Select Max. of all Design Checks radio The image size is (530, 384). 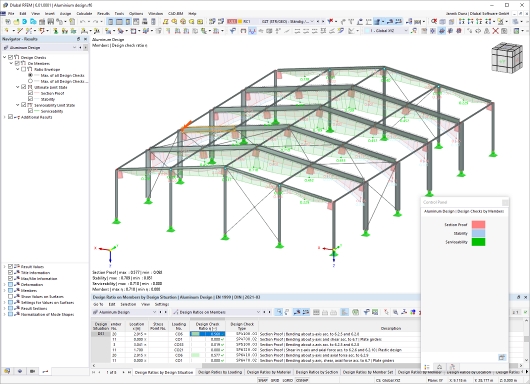tap(30, 75)
